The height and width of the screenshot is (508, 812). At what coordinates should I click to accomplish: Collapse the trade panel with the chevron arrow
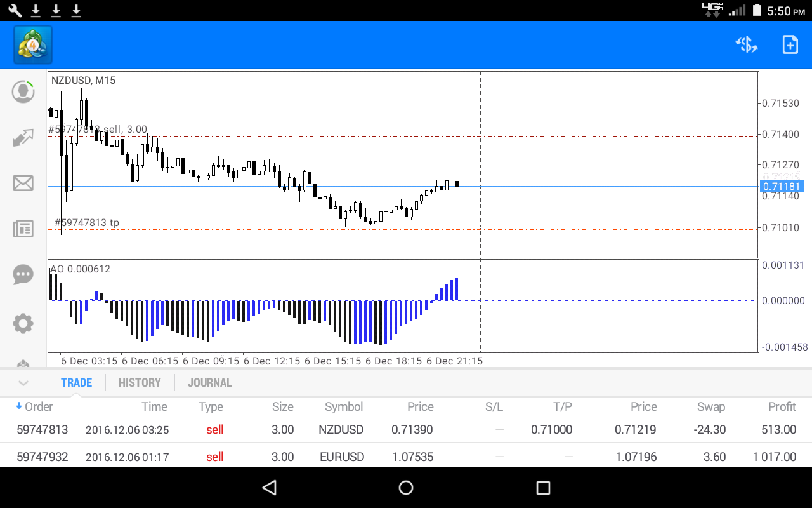pyautogui.click(x=23, y=382)
